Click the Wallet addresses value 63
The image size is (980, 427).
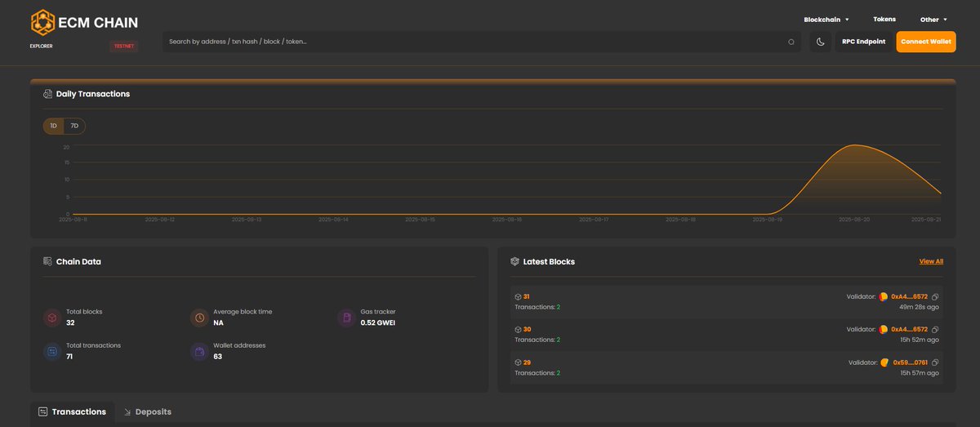[218, 356]
